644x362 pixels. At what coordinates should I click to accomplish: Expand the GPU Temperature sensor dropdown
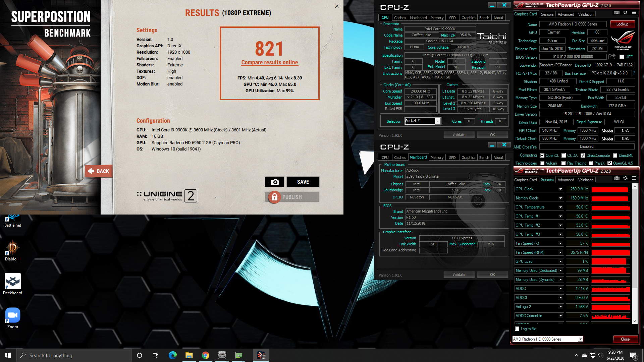point(560,207)
